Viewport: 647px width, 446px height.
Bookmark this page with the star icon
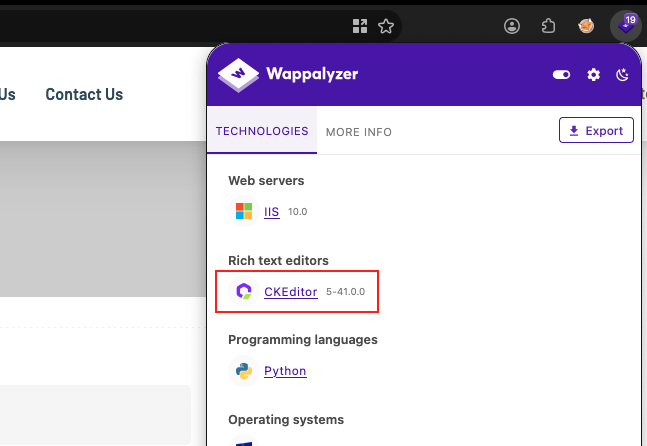(x=386, y=26)
